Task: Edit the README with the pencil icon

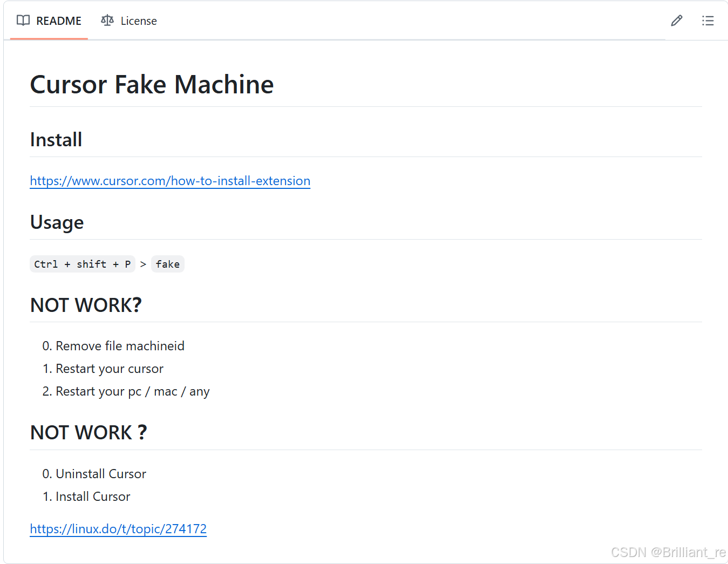Action: coord(677,21)
